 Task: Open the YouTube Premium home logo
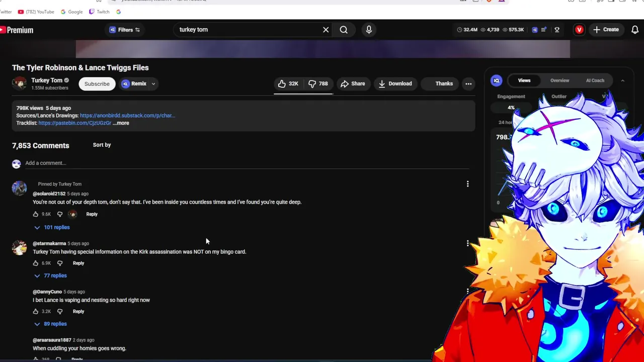pyautogui.click(x=17, y=30)
